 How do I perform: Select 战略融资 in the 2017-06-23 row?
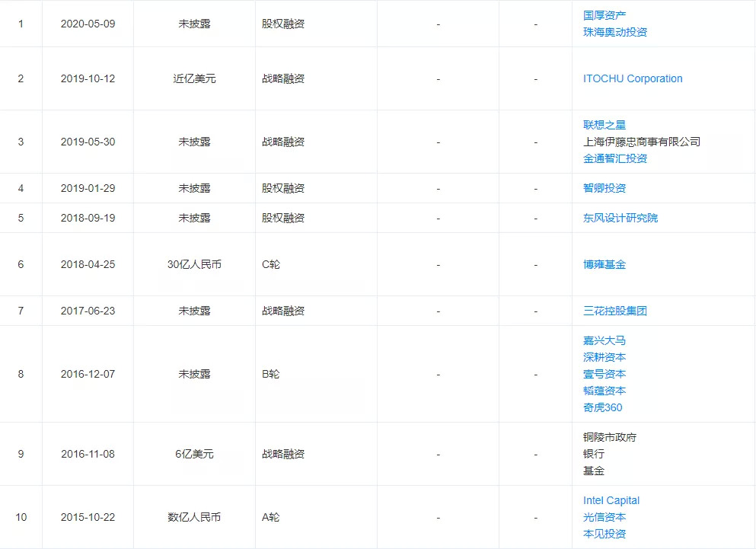[283, 311]
